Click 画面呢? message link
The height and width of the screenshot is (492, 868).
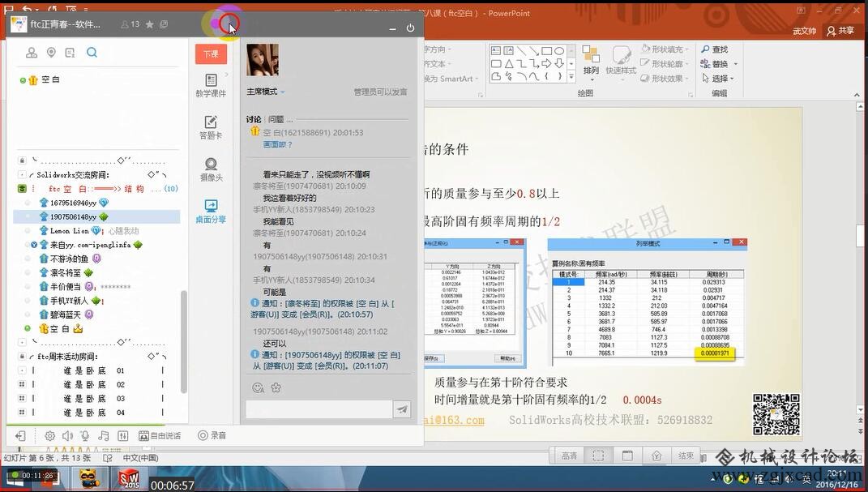click(x=277, y=144)
